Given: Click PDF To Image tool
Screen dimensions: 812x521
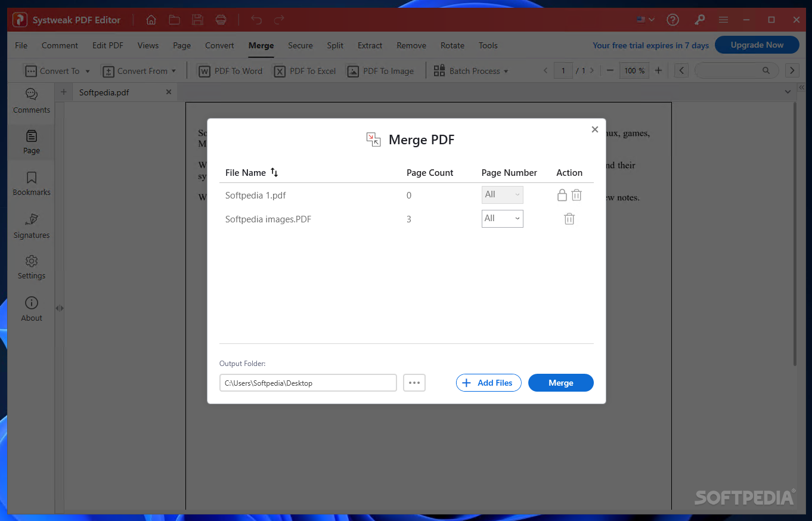Looking at the screenshot, I should [380, 71].
